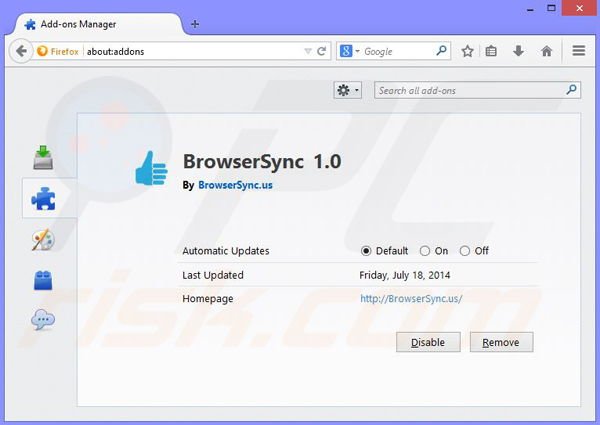Open the Plugins lego brick category
The image size is (600, 425).
click(43, 280)
